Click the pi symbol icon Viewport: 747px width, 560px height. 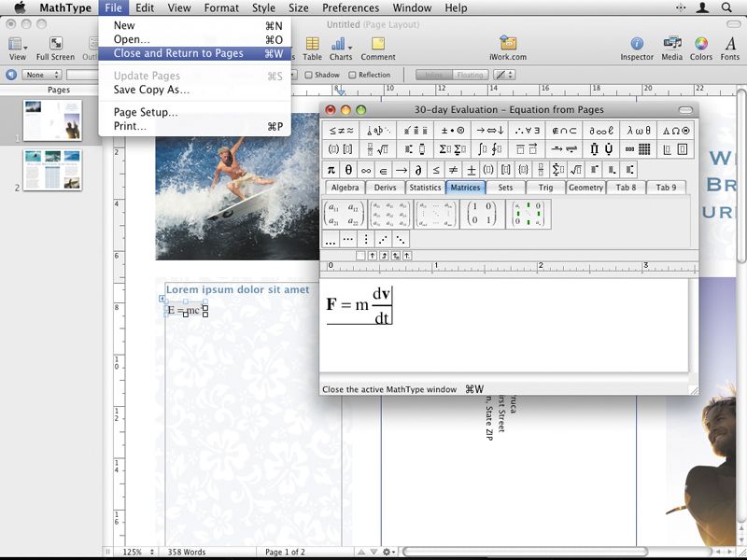[330, 170]
